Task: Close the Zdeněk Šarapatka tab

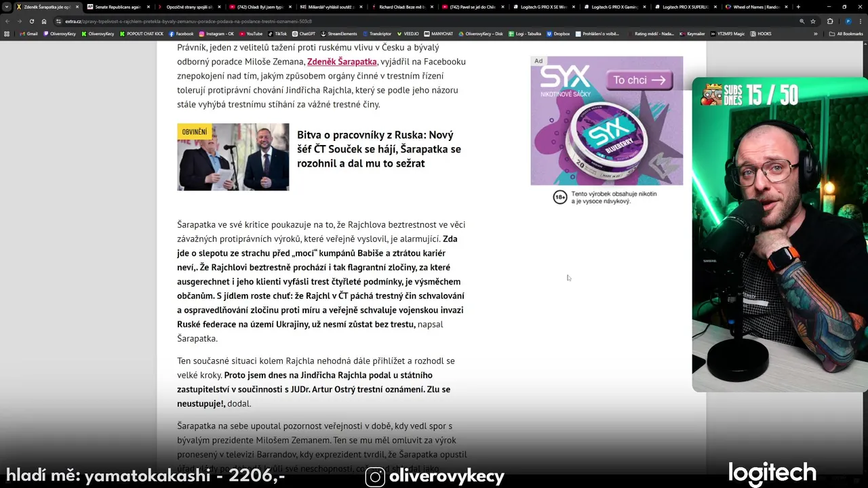Action: tap(77, 7)
